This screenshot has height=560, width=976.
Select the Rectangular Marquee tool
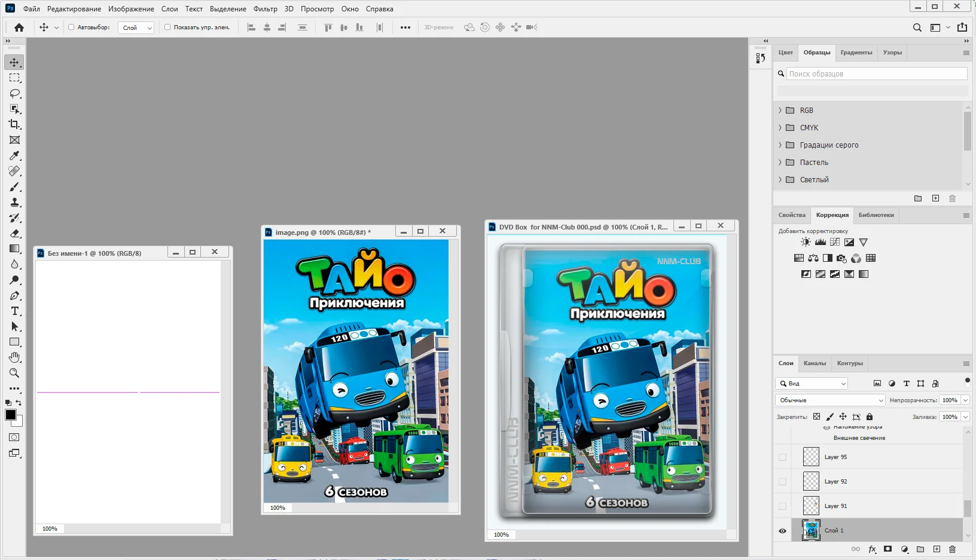coord(14,78)
